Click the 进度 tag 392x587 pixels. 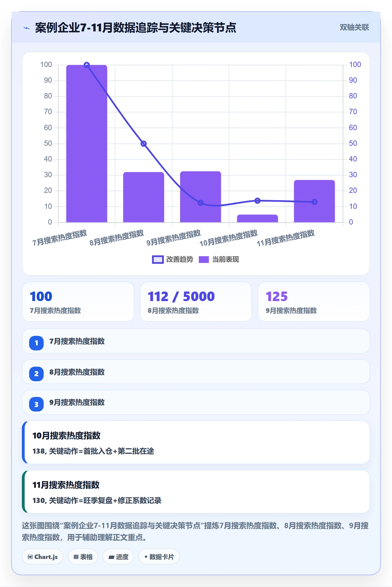[118, 557]
